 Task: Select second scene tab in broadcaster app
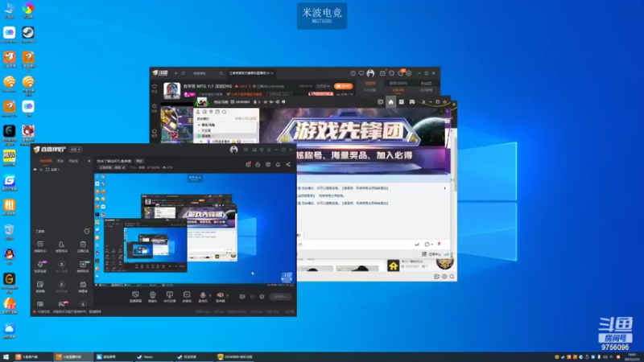[60, 161]
